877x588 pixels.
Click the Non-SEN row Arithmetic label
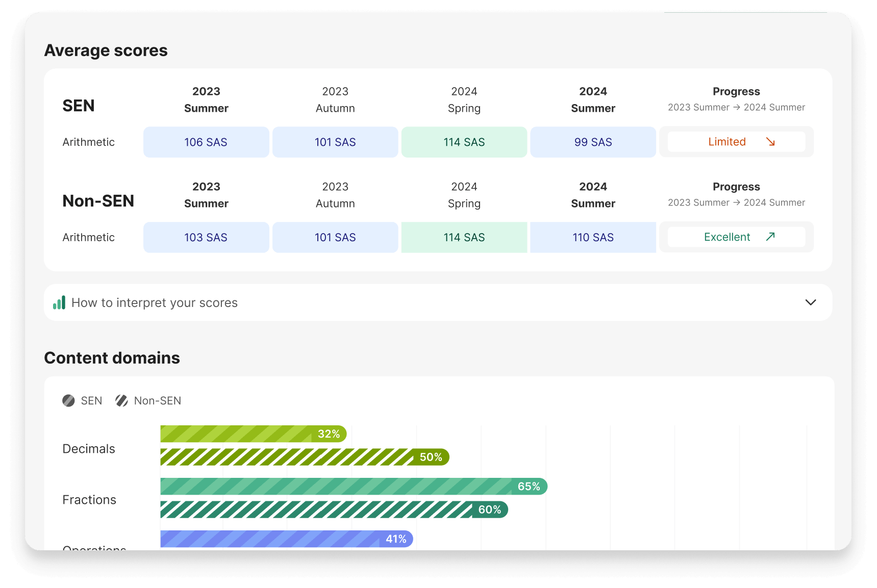coord(89,238)
